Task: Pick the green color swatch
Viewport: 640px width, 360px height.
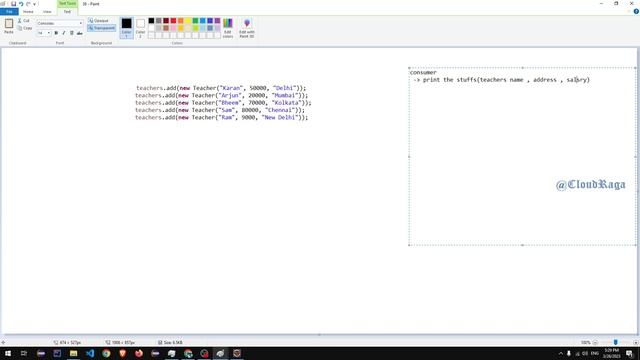Action: pyautogui.click(x=196, y=20)
